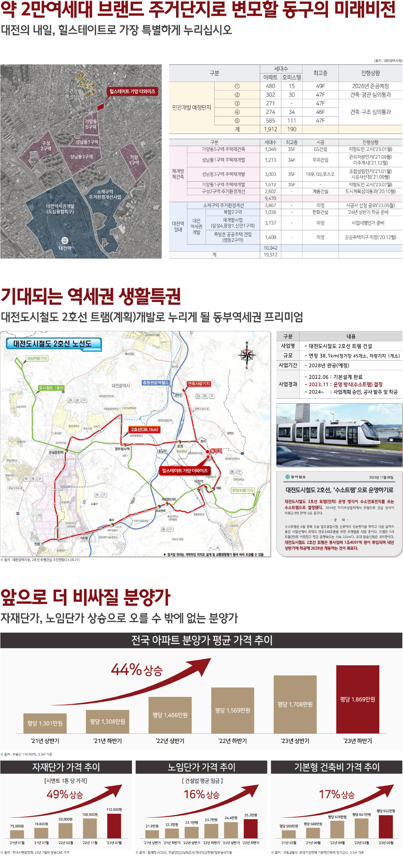
Task: Click the 기본형 건축비 가격 추이 header
Action: (337, 767)
